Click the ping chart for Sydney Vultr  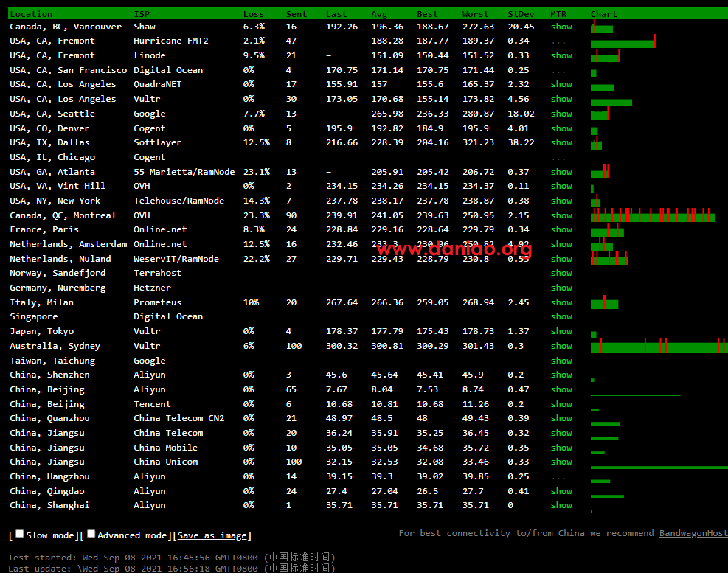tap(659, 346)
